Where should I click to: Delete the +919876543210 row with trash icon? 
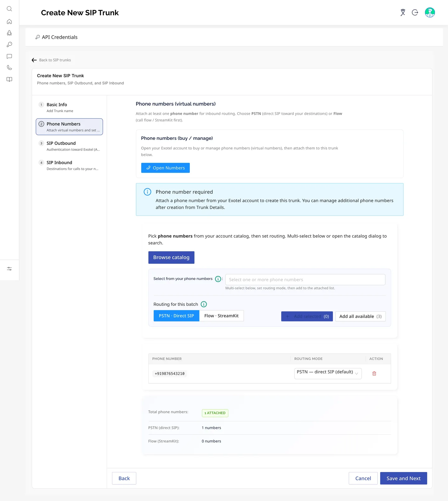tap(374, 374)
